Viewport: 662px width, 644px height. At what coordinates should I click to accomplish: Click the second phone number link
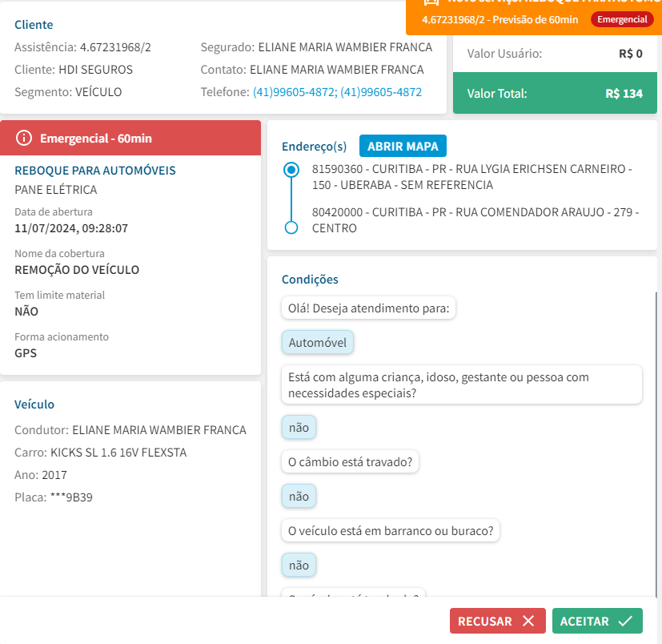381,92
